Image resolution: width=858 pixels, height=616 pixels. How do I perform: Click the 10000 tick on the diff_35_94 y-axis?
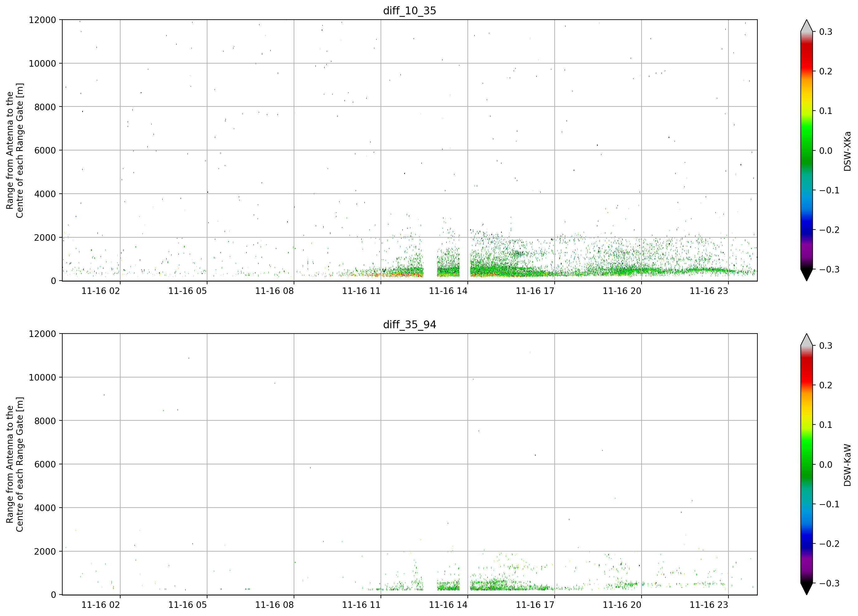point(42,378)
